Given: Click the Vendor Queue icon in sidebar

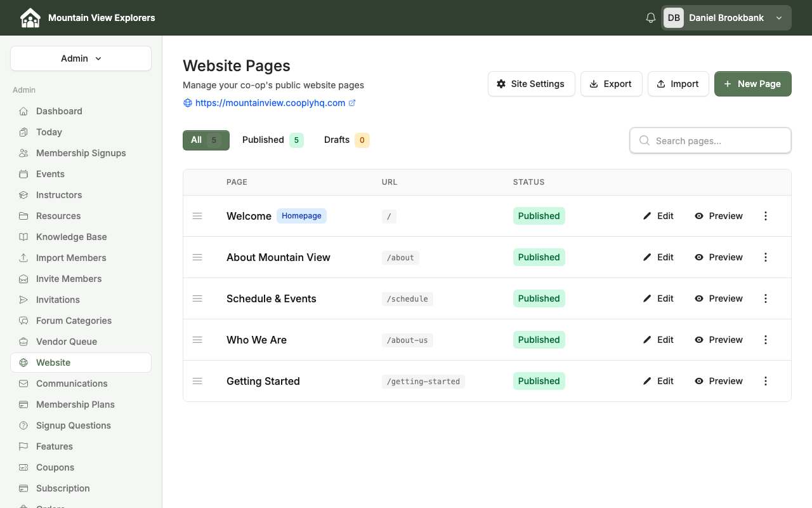Looking at the screenshot, I should (23, 342).
